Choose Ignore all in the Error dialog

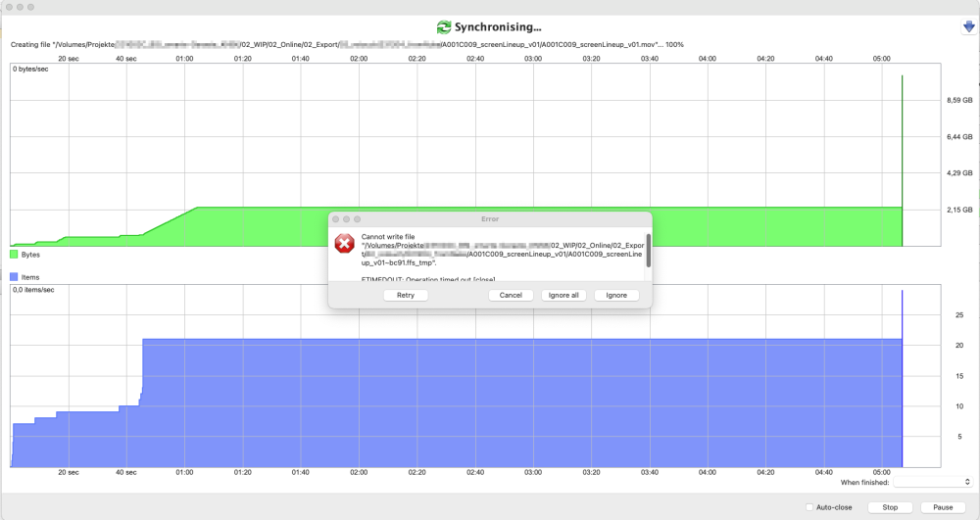[563, 296]
